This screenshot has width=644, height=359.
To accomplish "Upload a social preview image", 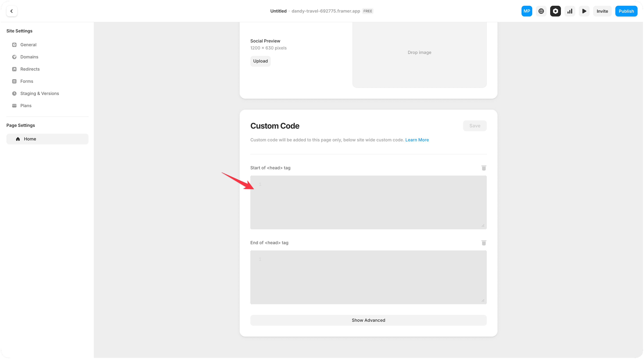I will [260, 61].
